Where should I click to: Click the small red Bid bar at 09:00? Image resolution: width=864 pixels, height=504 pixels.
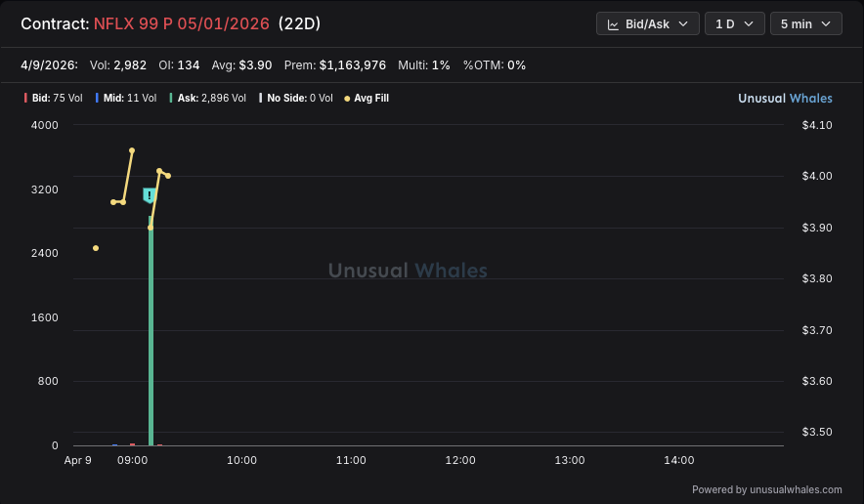pos(132,444)
